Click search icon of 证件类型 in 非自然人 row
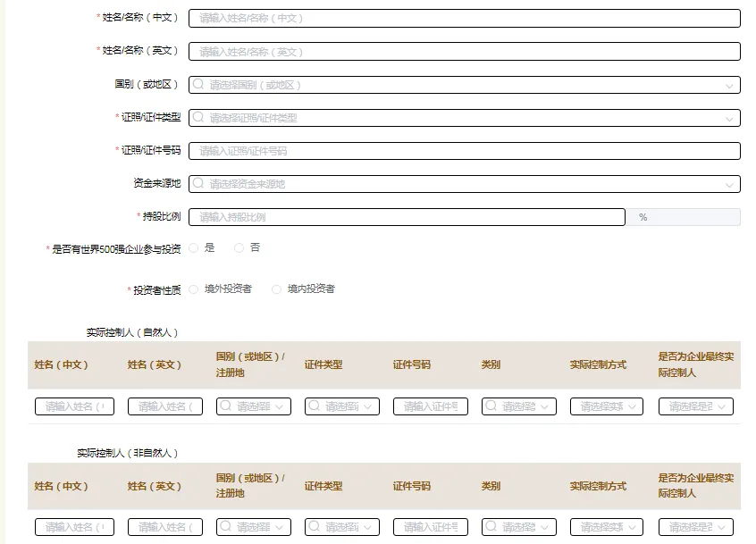The image size is (756, 544). coord(314,526)
